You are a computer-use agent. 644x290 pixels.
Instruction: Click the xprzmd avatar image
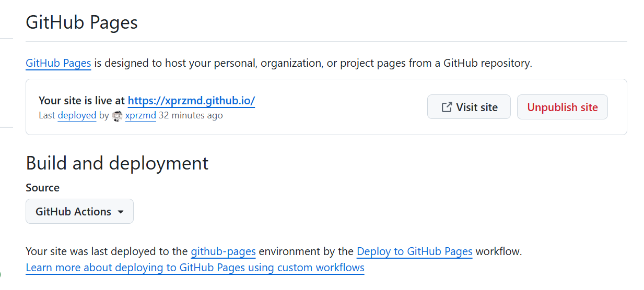tap(118, 116)
